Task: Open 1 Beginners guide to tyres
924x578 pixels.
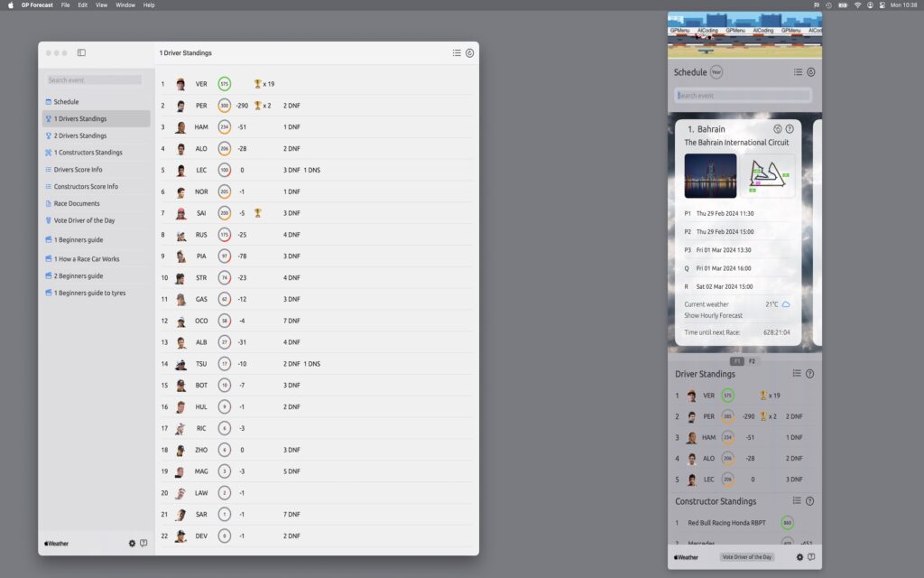Action: (x=97, y=294)
